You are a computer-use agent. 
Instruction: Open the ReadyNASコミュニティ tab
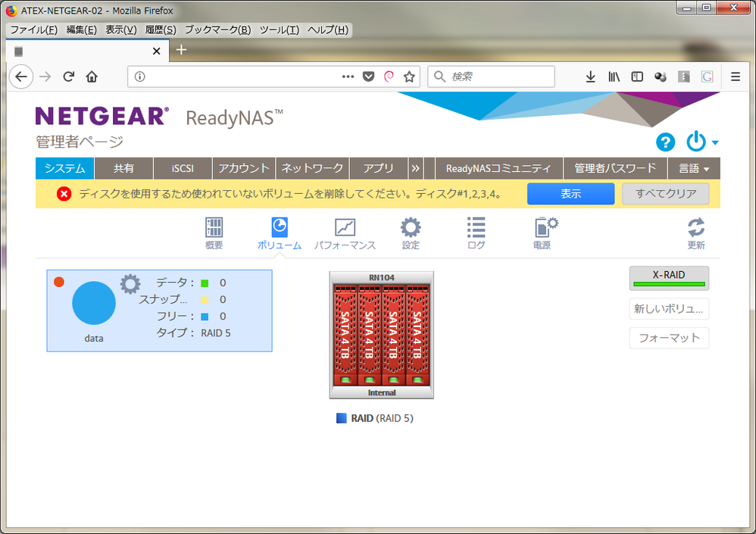pyautogui.click(x=498, y=168)
